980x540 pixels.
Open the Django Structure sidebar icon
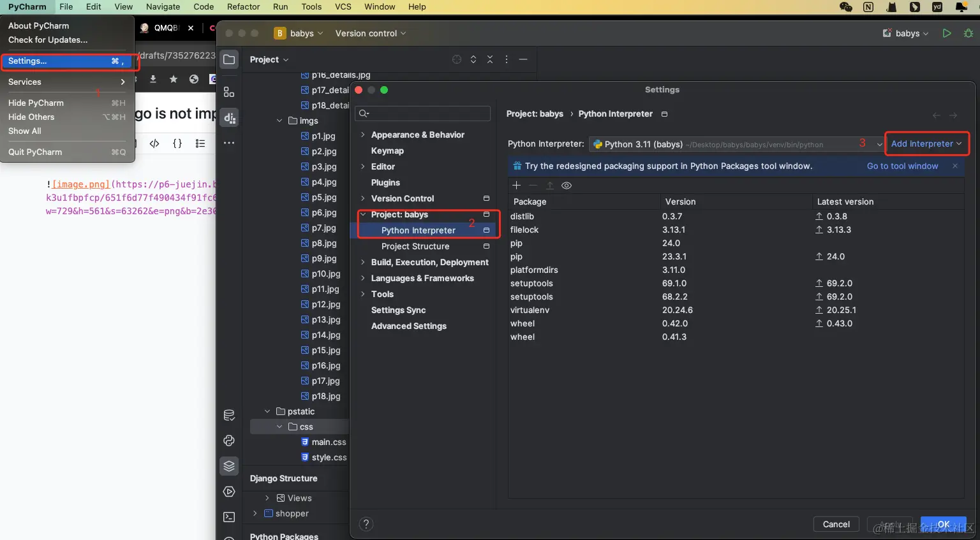[229, 117]
